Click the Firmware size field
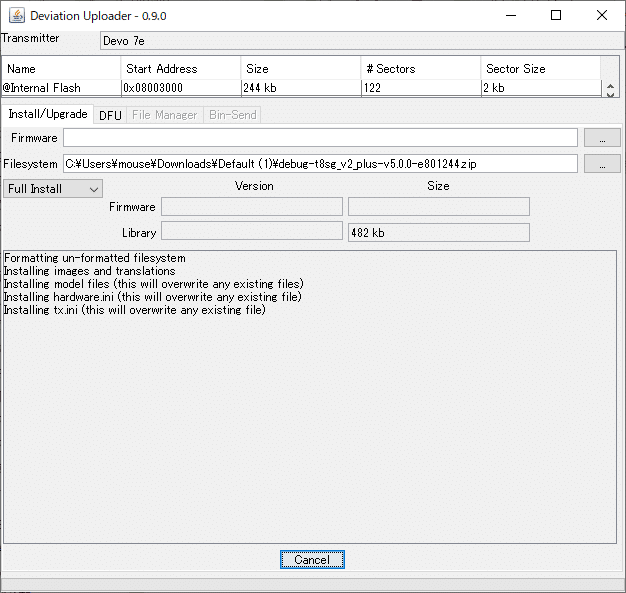This screenshot has height=593, width=626. click(439, 207)
